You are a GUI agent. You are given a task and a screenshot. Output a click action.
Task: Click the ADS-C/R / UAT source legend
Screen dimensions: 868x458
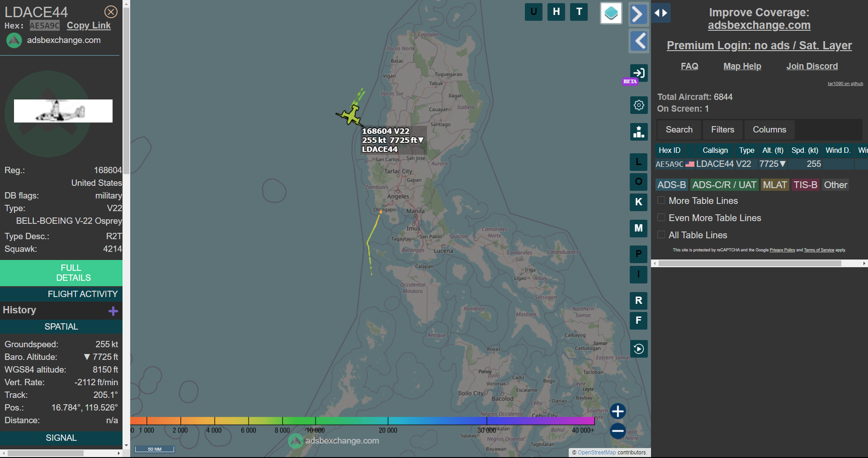[x=724, y=185]
